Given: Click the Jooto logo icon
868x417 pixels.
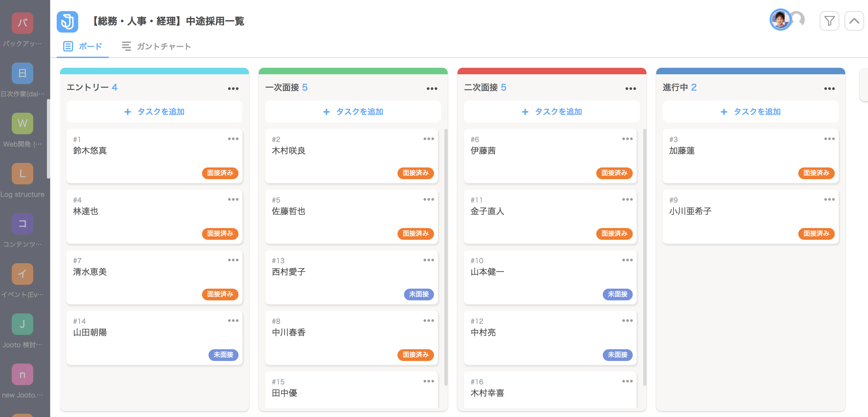Looking at the screenshot, I should click(x=67, y=22).
